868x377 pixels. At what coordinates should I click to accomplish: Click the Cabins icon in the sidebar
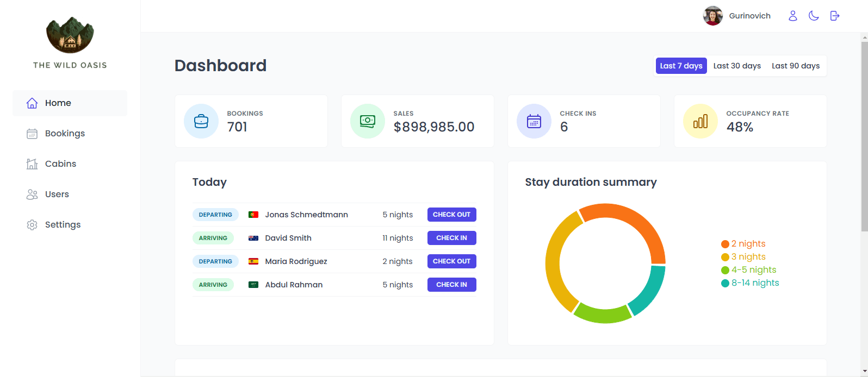pyautogui.click(x=32, y=164)
